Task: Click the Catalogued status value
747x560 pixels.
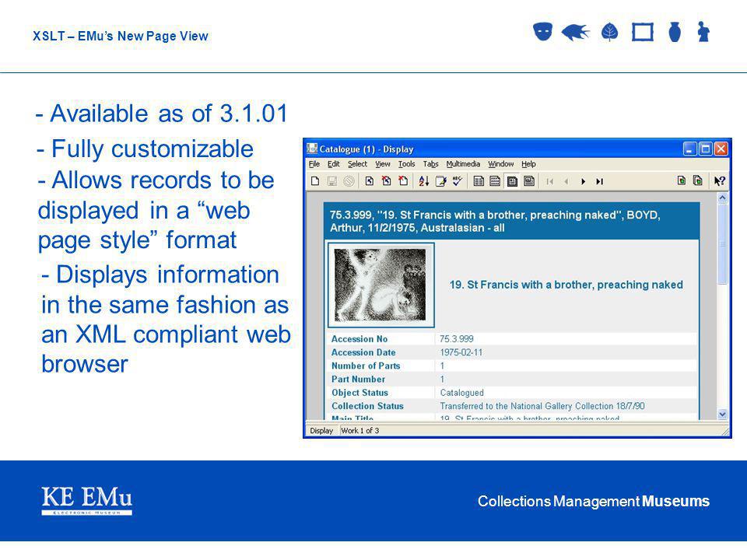Action: click(461, 392)
